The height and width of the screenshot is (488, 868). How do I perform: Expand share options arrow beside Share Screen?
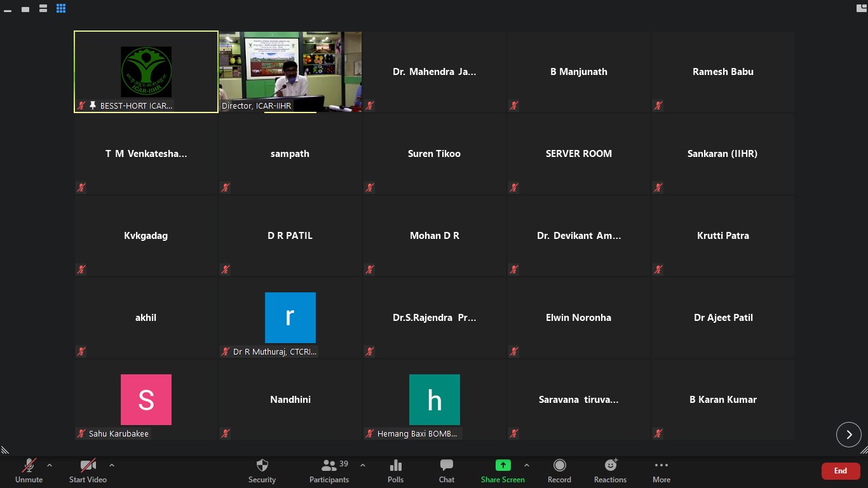pyautogui.click(x=526, y=465)
